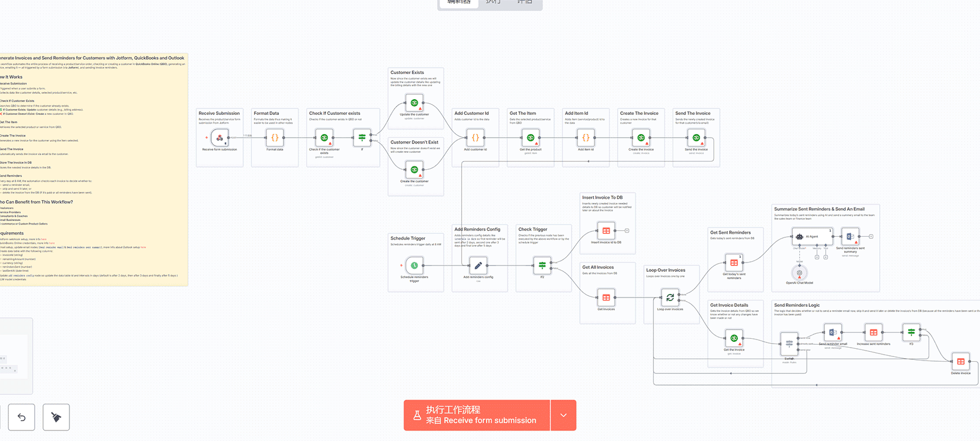The height and width of the screenshot is (441, 980).
Task: Click the yellow workflow description sticky note
Action: pyautogui.click(x=93, y=169)
